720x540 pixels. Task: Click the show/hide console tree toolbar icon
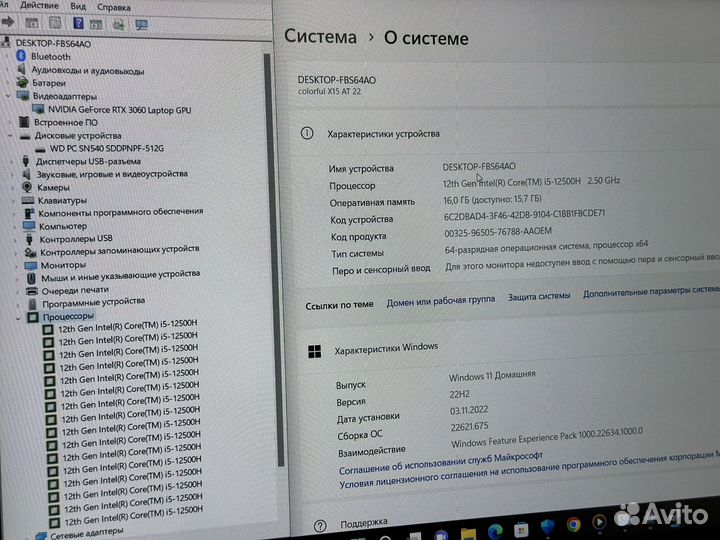tap(32, 22)
